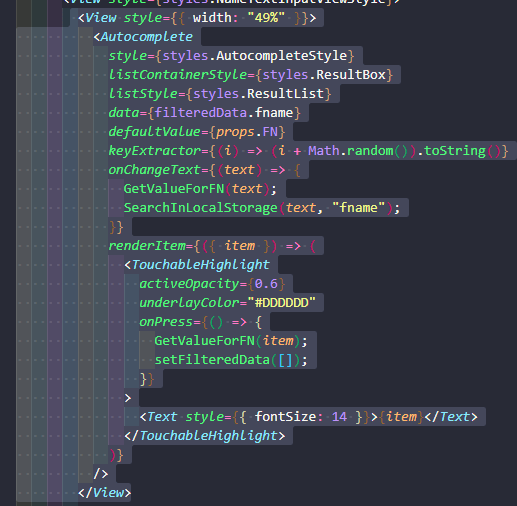Image resolution: width=517 pixels, height=506 pixels.
Task: Click the self-closing /> of Autocomplete
Action: click(x=101, y=474)
